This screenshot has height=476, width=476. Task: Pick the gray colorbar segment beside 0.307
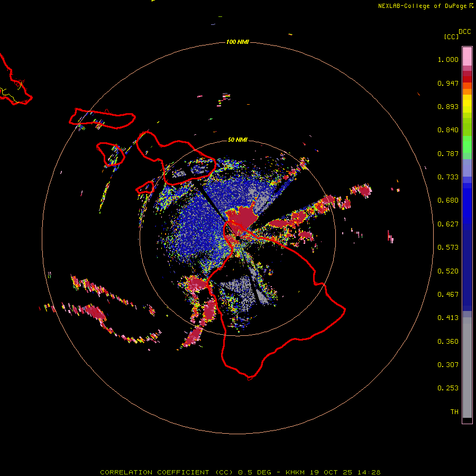click(x=467, y=368)
